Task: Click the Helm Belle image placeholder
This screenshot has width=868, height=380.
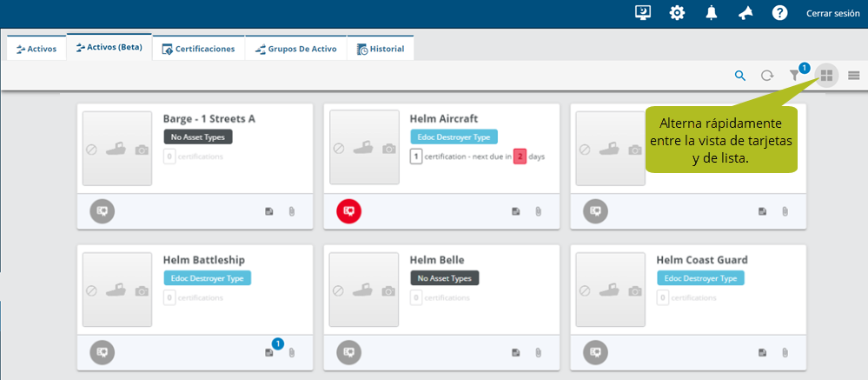Action: (364, 290)
